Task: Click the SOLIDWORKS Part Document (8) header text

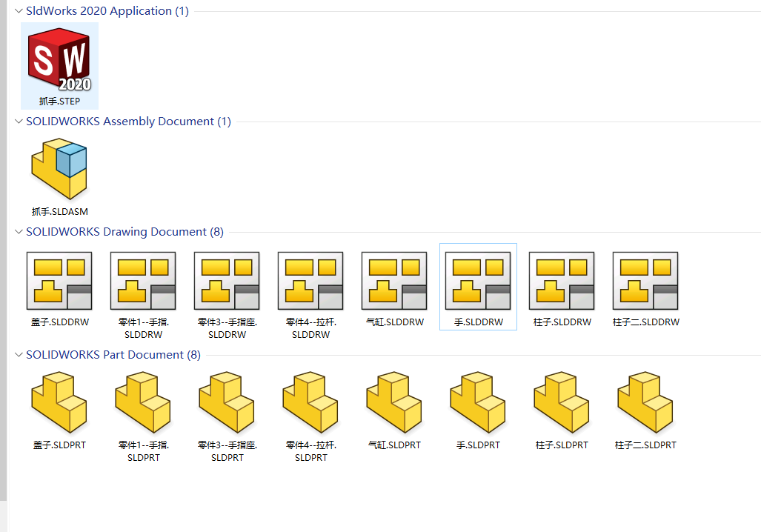Action: pyautogui.click(x=113, y=355)
